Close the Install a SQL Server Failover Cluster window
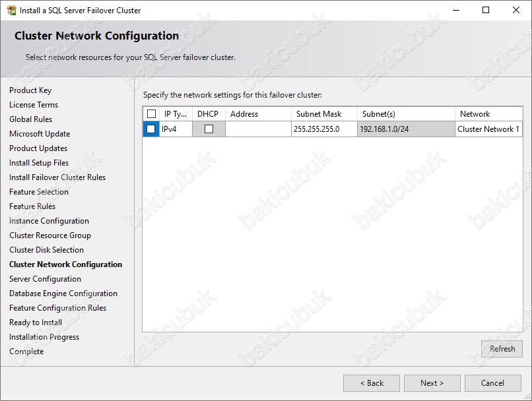 [x=516, y=10]
